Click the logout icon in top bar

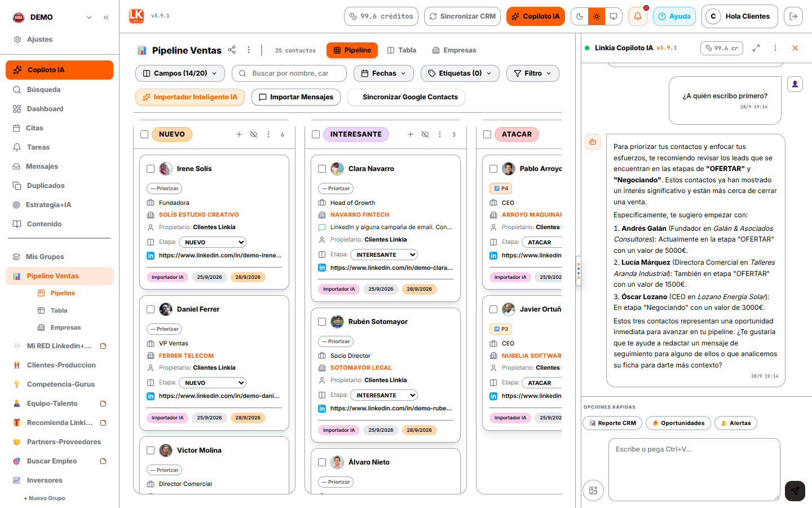click(x=793, y=16)
